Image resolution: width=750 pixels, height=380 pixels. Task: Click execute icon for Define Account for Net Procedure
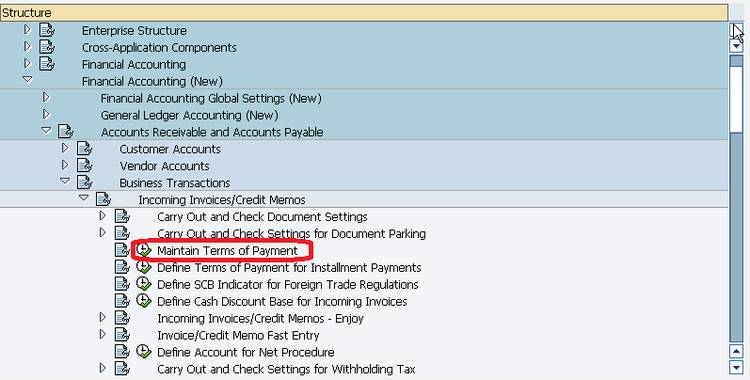(143, 352)
